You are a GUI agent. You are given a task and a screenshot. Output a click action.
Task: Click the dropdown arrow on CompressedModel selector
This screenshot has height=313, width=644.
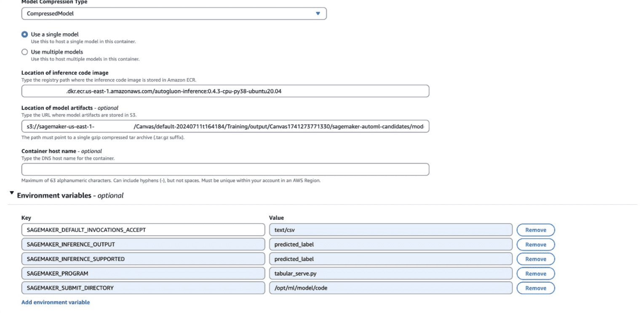(319, 13)
